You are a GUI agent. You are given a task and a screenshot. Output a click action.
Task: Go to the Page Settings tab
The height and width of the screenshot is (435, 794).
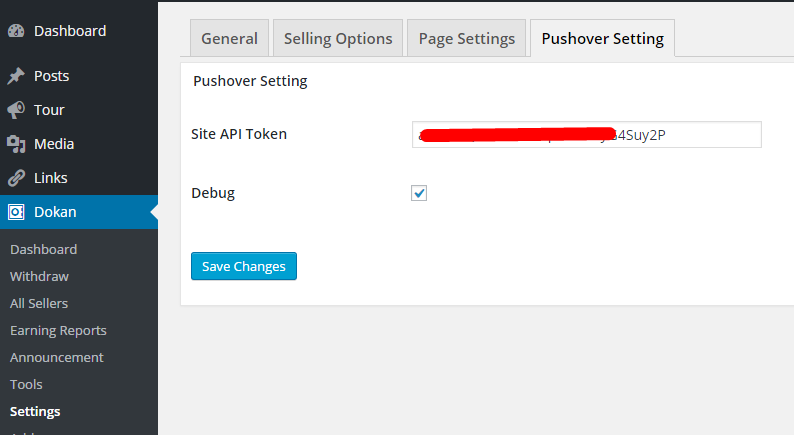click(466, 38)
